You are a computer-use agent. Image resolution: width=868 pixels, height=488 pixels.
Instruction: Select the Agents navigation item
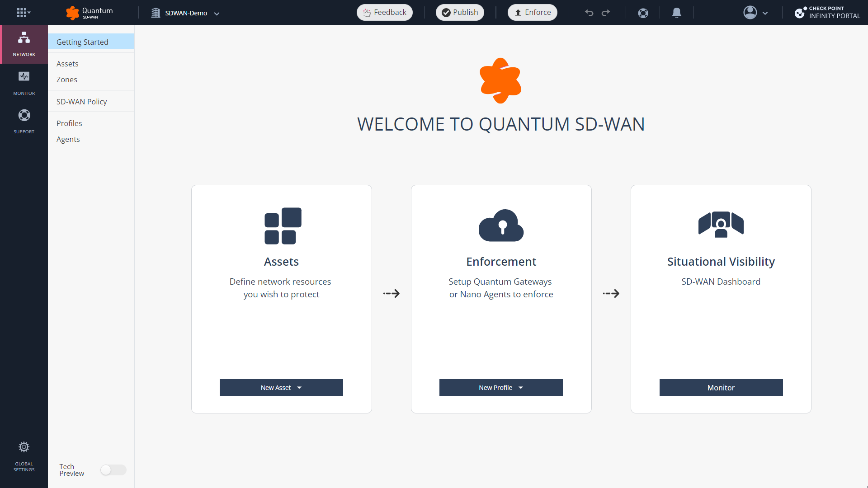point(67,139)
